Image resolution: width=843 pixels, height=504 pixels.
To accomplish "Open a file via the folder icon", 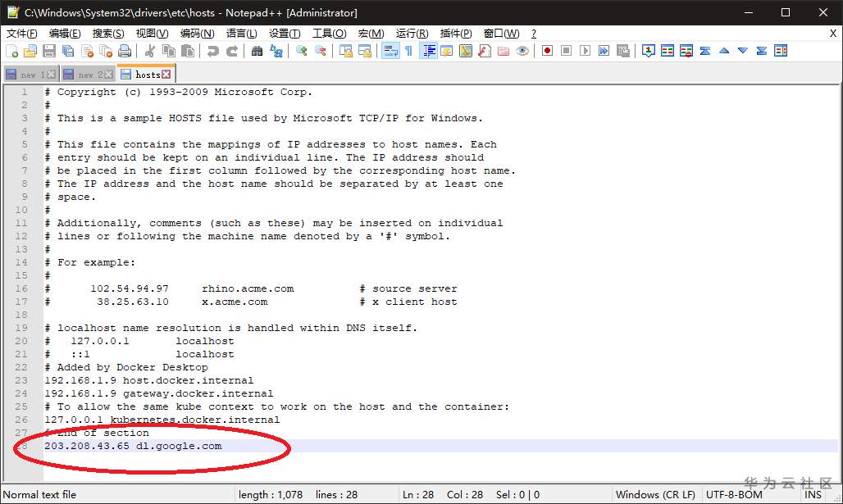I will [30, 51].
